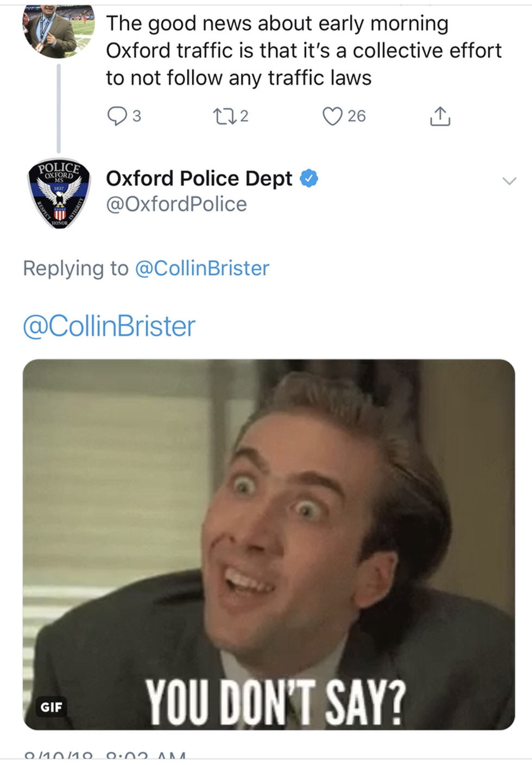Click the GIF badge on the image
The width and height of the screenshot is (532, 765).
[51, 707]
